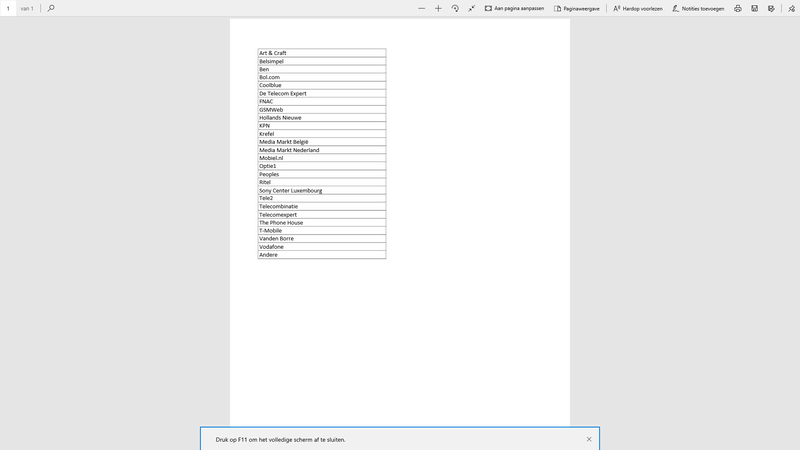Click the GSMWeb row
Screen dimensions: 800x450
[x=321, y=110]
